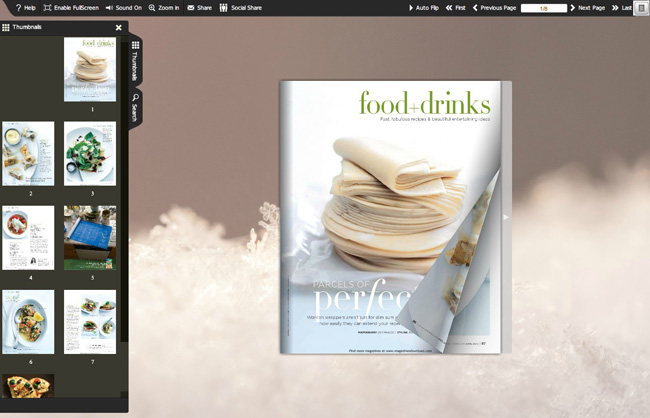
Task: Open page 1 cover thumbnail
Action: 90,69
